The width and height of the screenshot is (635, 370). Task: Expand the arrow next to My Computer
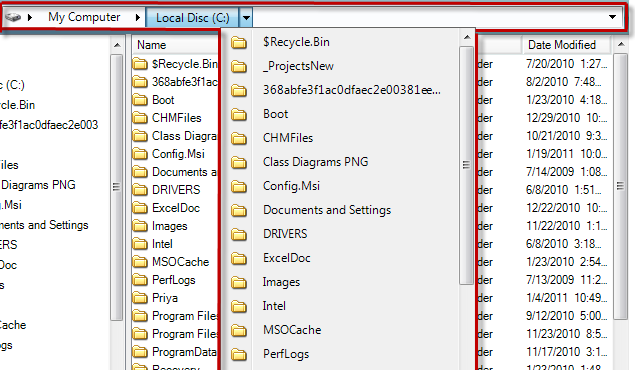pos(138,17)
